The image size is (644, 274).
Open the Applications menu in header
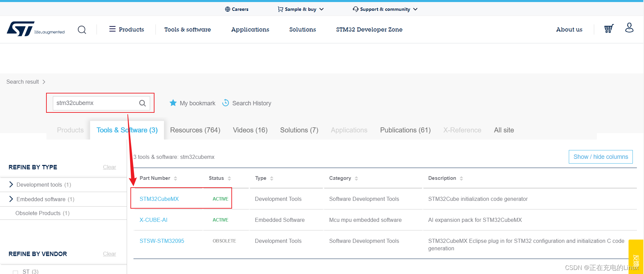click(250, 29)
